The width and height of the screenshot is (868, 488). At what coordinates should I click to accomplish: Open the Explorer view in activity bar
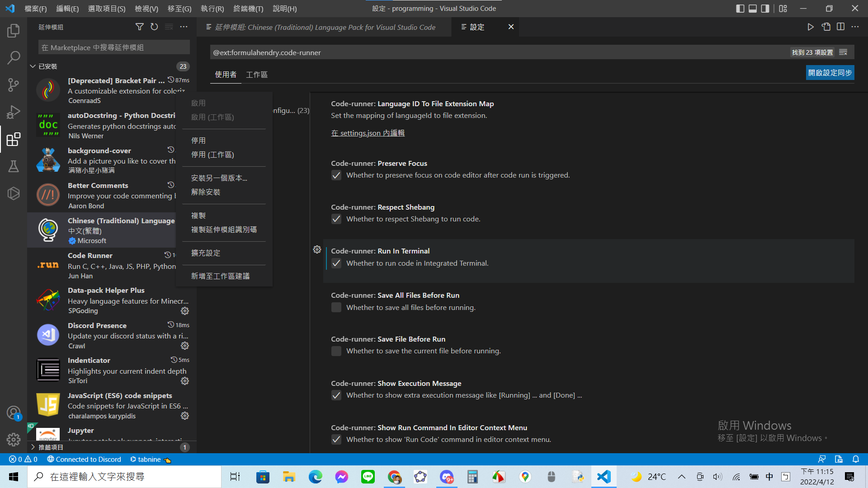14,31
